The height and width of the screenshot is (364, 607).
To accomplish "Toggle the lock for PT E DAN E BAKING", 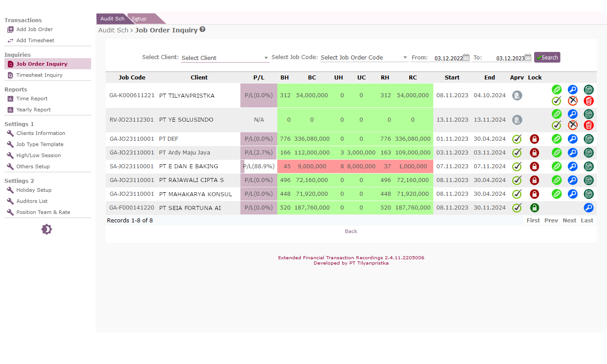I will [534, 166].
